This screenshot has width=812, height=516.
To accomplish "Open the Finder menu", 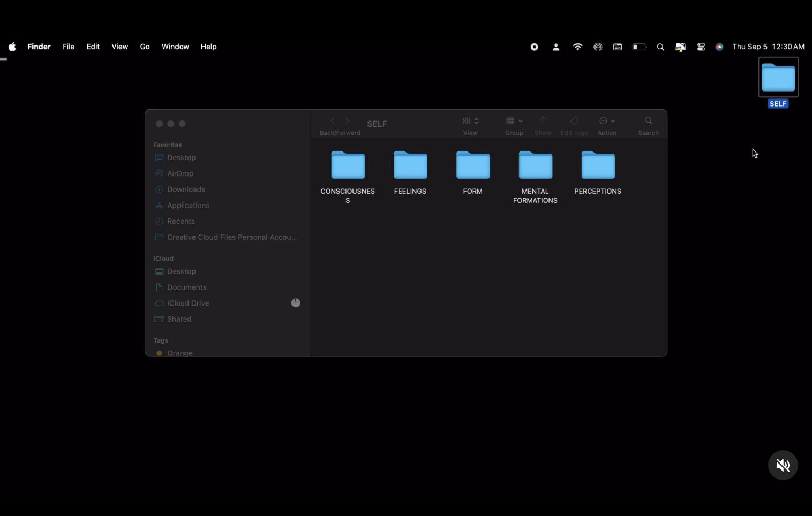I will click(x=39, y=47).
